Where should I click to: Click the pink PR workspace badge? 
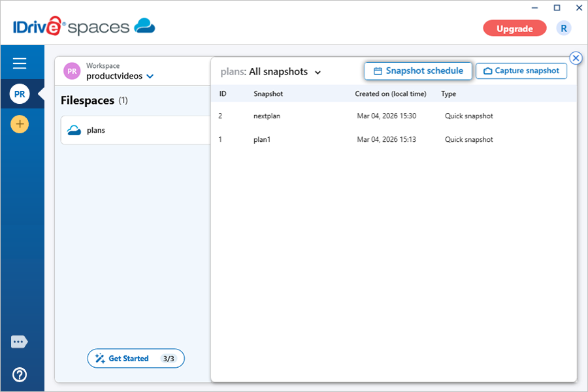coord(72,71)
